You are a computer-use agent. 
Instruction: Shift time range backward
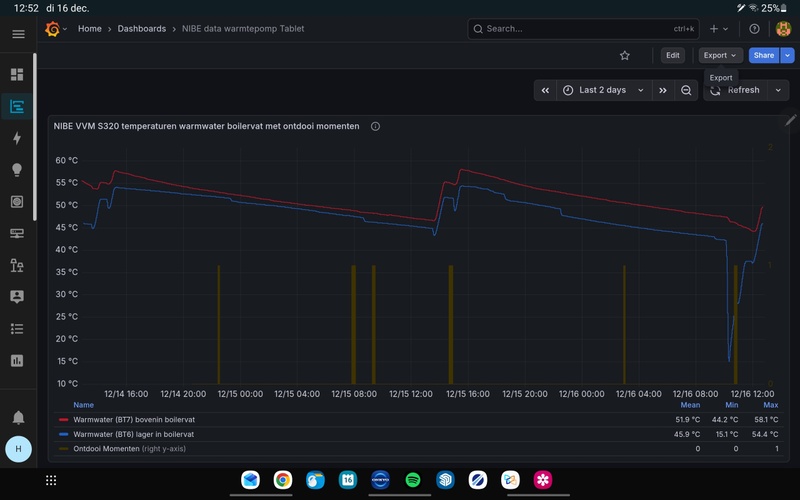tap(545, 90)
